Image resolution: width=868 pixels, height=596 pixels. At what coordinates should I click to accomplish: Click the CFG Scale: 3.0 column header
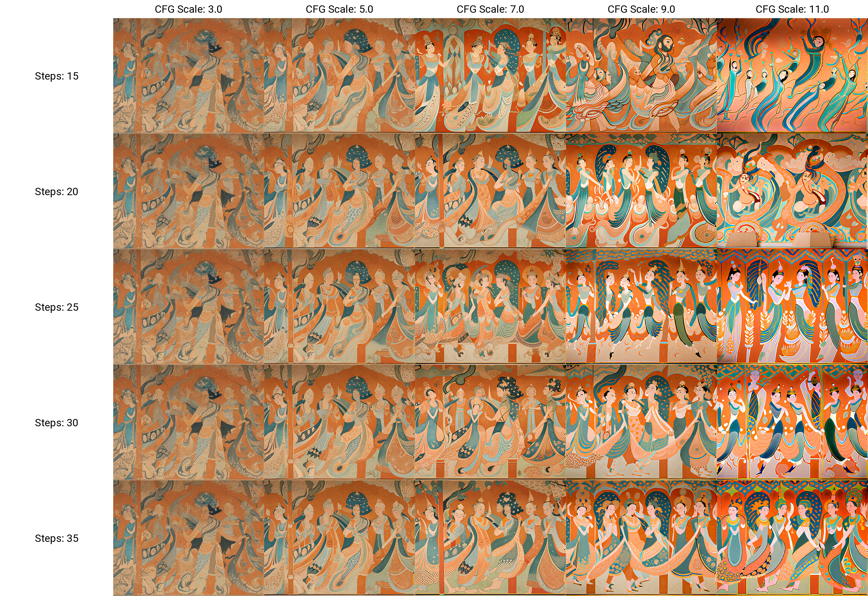click(x=189, y=9)
